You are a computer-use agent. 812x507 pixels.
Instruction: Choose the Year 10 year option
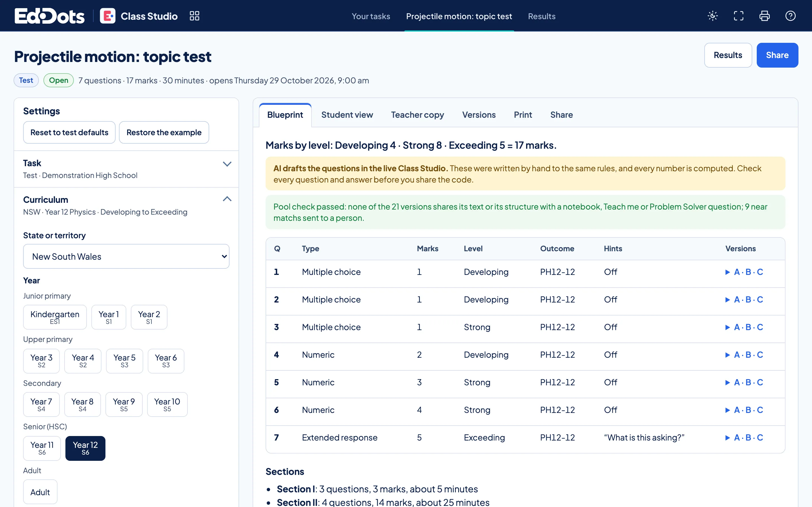(x=167, y=404)
